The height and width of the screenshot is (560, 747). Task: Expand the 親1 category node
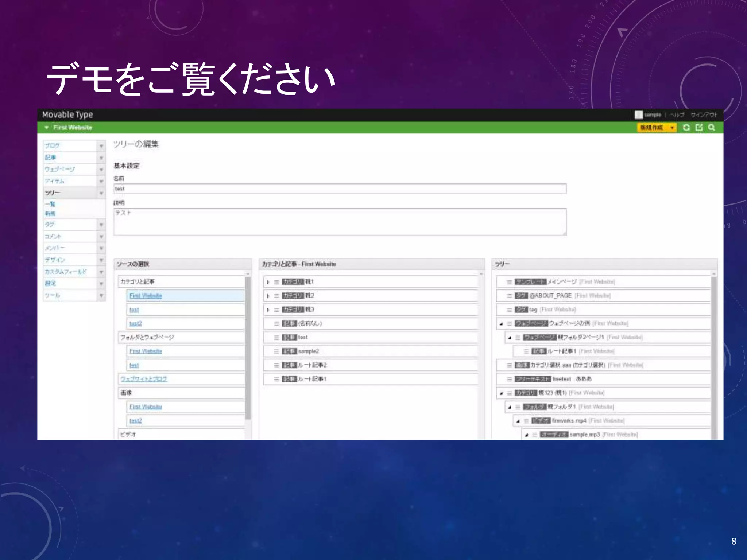coord(268,282)
